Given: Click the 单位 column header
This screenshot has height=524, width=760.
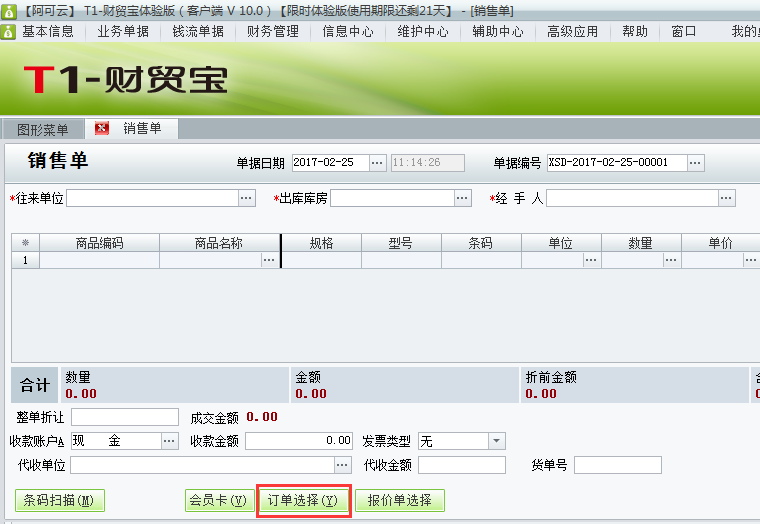Looking at the screenshot, I should 561,243.
